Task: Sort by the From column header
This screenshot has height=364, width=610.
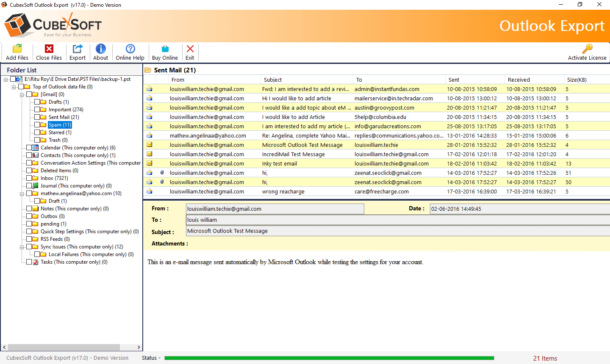Action: pyautogui.click(x=215, y=80)
